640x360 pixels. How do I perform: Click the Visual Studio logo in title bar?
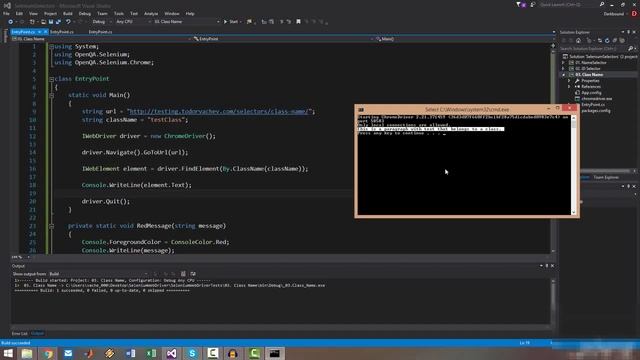point(7,5)
